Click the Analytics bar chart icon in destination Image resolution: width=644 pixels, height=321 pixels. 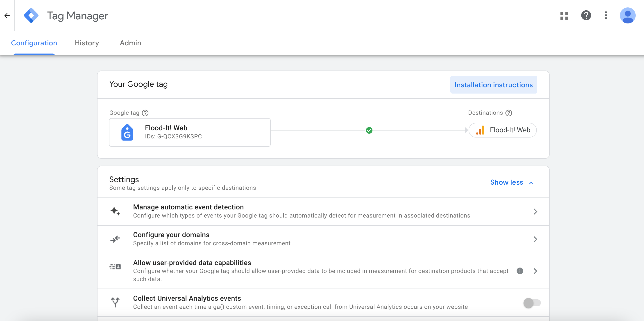(x=480, y=130)
